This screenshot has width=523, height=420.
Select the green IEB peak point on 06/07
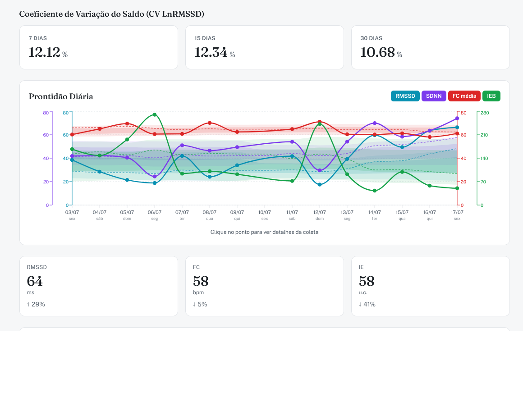point(155,114)
